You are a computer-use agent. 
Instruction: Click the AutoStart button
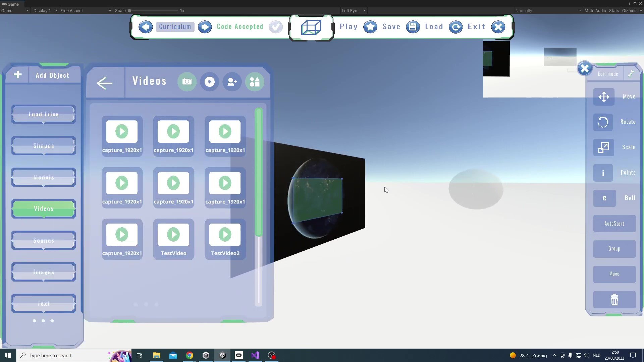614,224
